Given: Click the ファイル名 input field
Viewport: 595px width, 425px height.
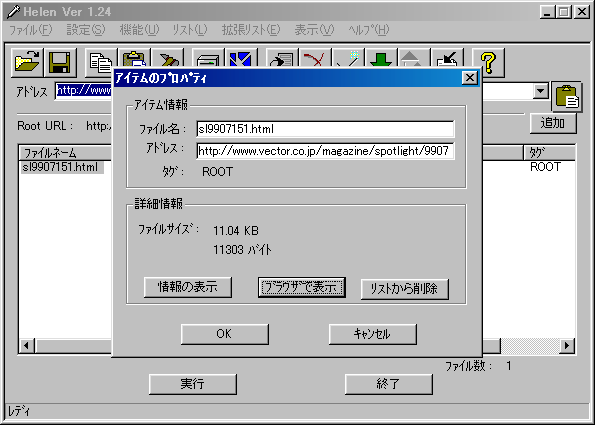Looking at the screenshot, I should (325, 129).
